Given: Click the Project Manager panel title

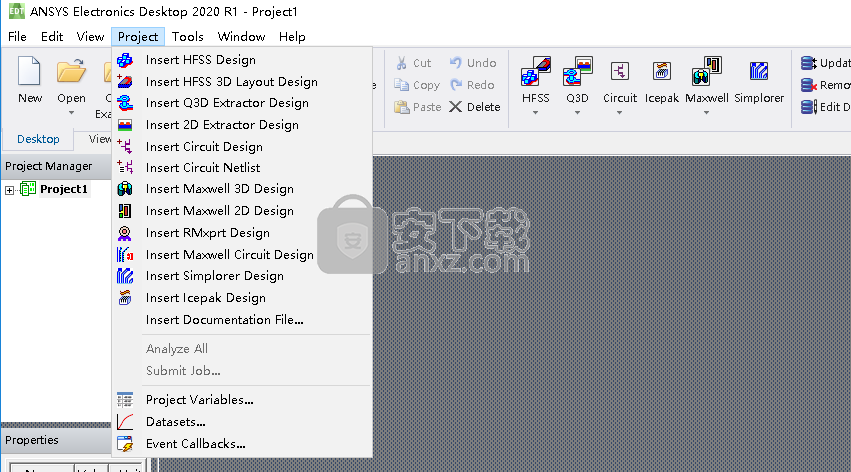Looking at the screenshot, I should point(48,166).
